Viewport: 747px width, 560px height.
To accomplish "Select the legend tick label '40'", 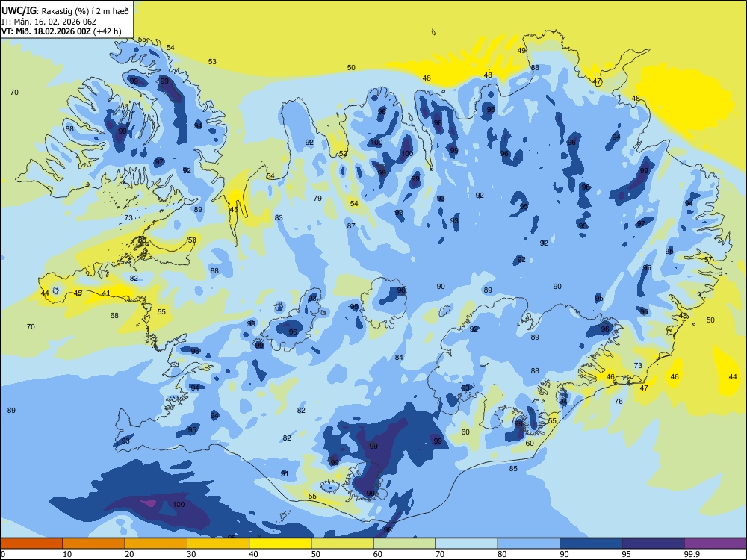I will pos(253,554).
